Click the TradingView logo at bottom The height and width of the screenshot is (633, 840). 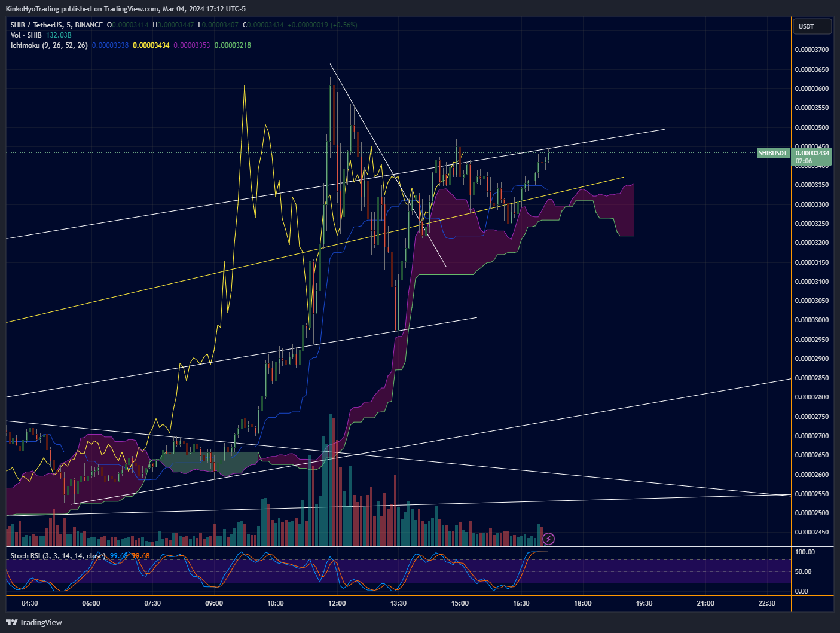point(33,622)
